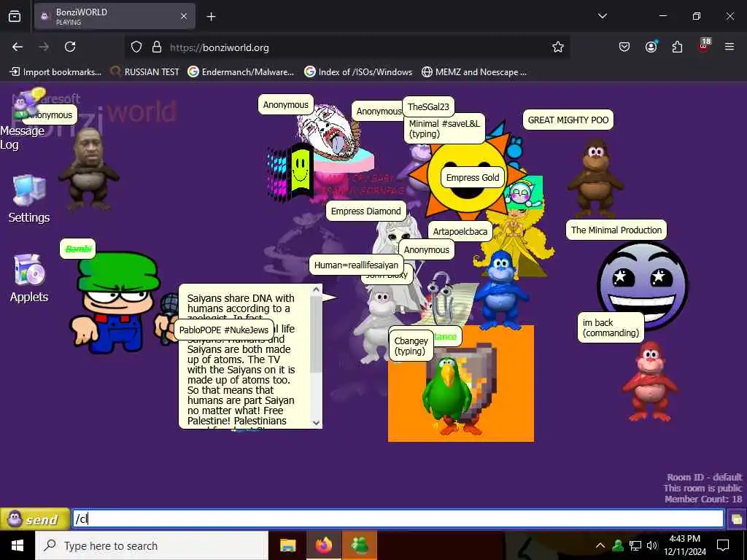The width and height of the screenshot is (747, 560).
Task: Open the Extensions puzzle icon
Action: tap(677, 47)
